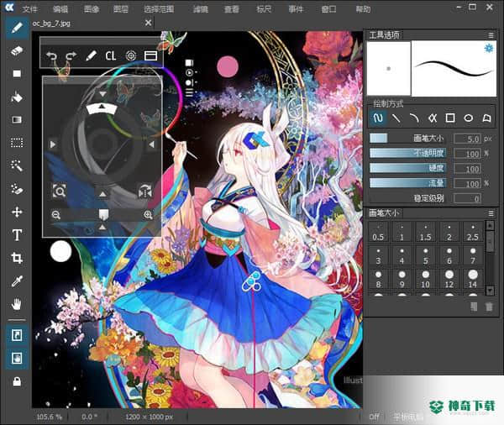Click the CL button in floating panel

[x=111, y=56]
